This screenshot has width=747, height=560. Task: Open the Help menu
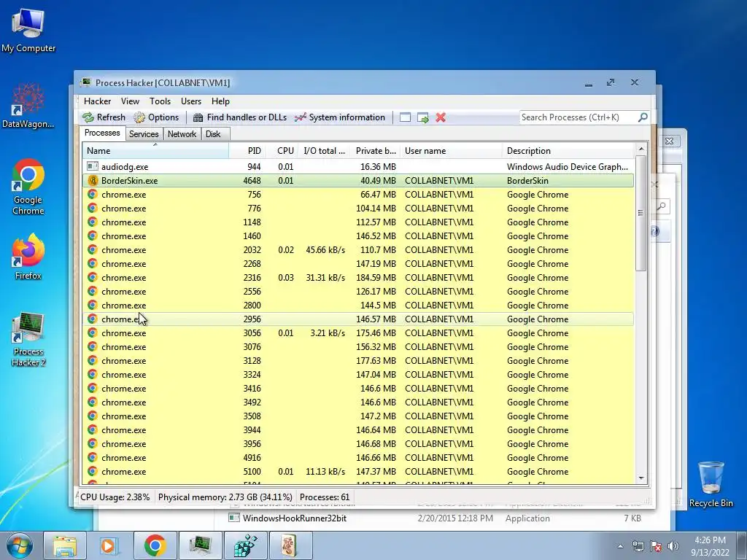220,101
